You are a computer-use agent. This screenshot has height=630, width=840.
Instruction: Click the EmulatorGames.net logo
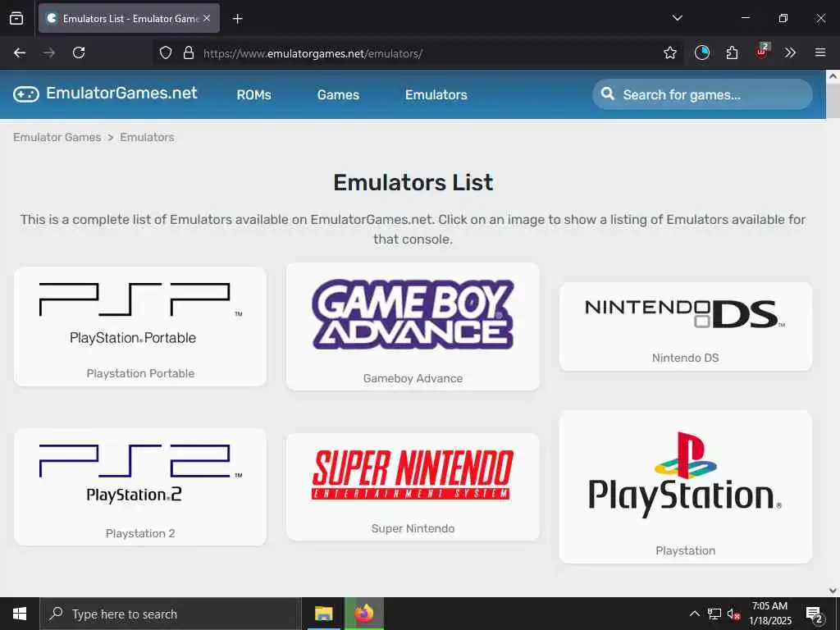click(106, 94)
